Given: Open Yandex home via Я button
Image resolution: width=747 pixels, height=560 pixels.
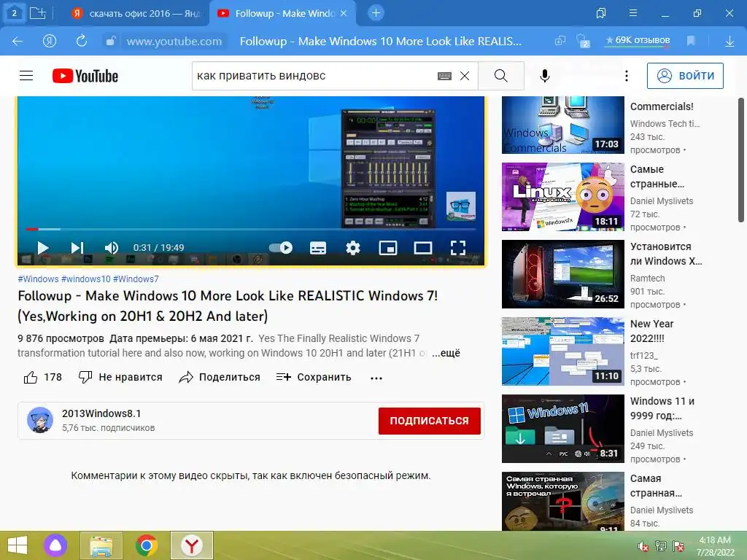Looking at the screenshot, I should point(50,42).
